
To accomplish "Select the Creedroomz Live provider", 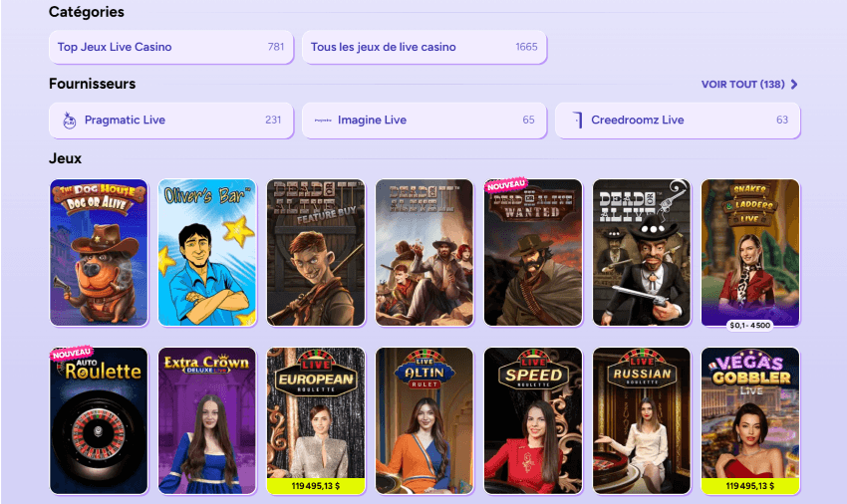I will click(x=678, y=120).
